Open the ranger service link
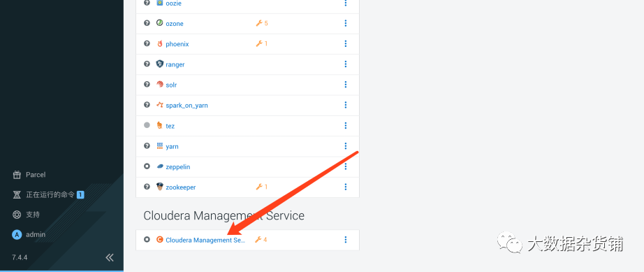644x272 pixels. (175, 64)
